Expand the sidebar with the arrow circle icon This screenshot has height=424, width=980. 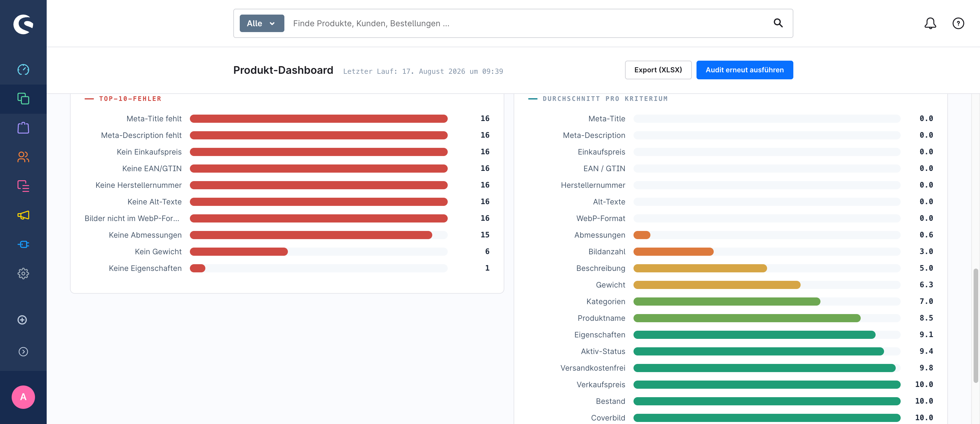tap(23, 352)
